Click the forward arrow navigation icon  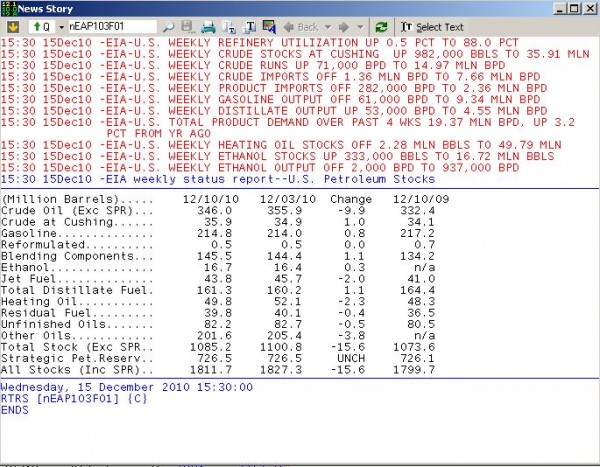pyautogui.click(x=344, y=27)
